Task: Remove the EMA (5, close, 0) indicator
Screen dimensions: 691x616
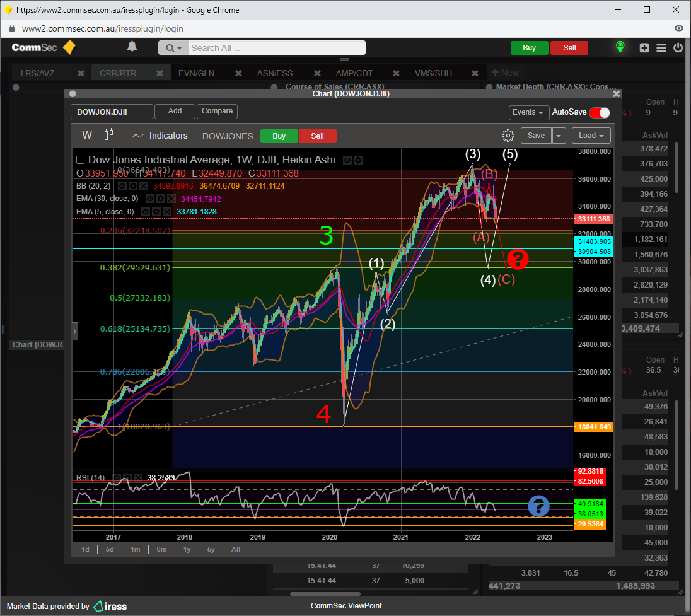Action: [166, 212]
